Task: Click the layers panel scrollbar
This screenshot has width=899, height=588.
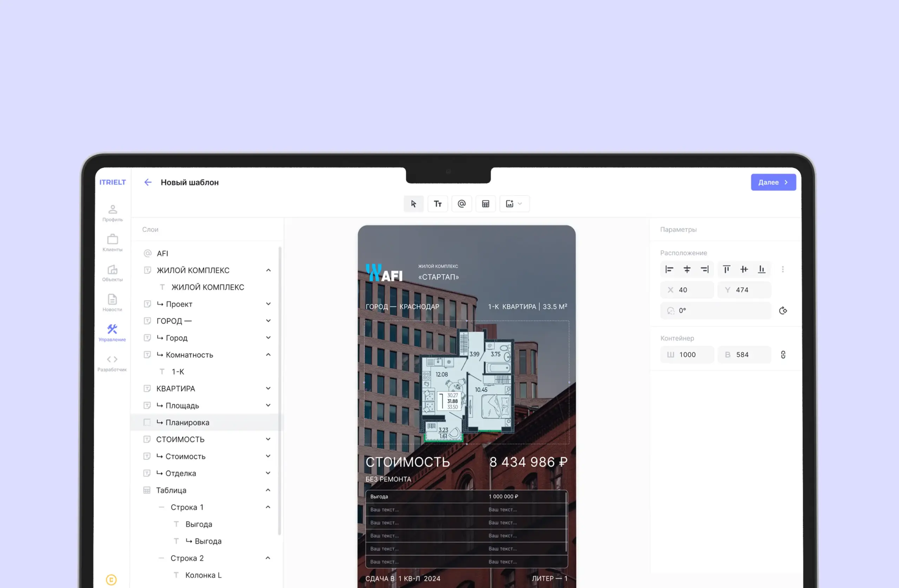Action: [x=280, y=391]
